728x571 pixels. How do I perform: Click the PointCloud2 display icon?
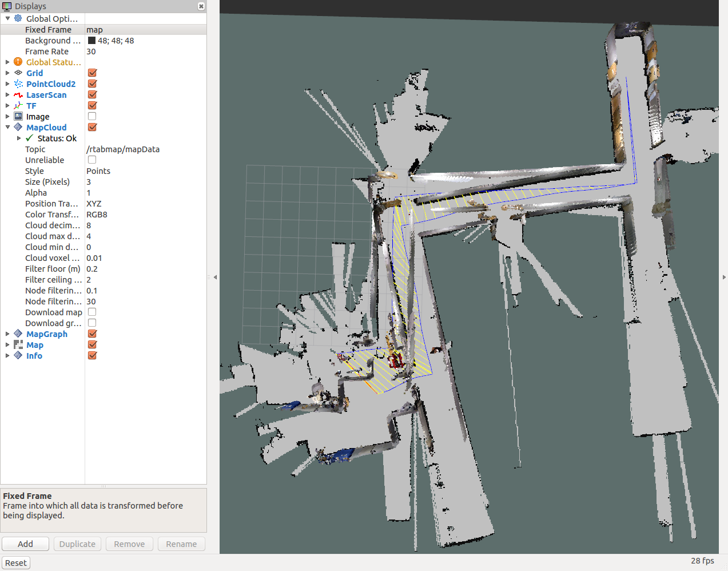tap(18, 84)
